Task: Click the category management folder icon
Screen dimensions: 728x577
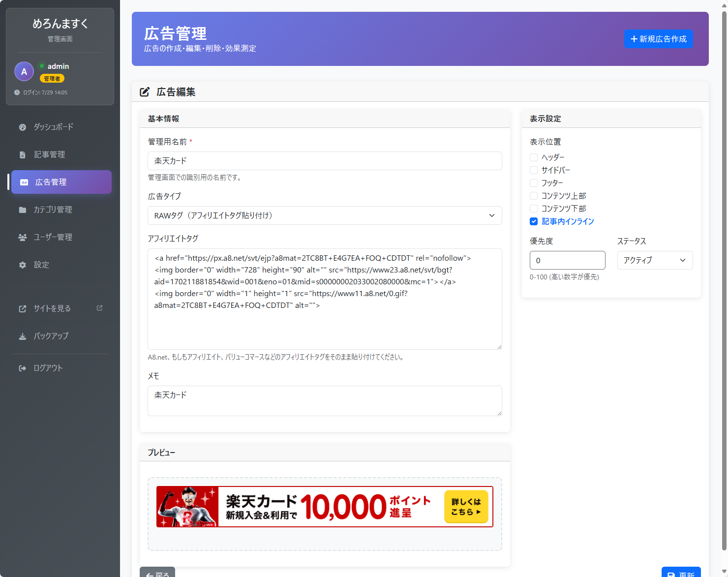Action: (23, 210)
